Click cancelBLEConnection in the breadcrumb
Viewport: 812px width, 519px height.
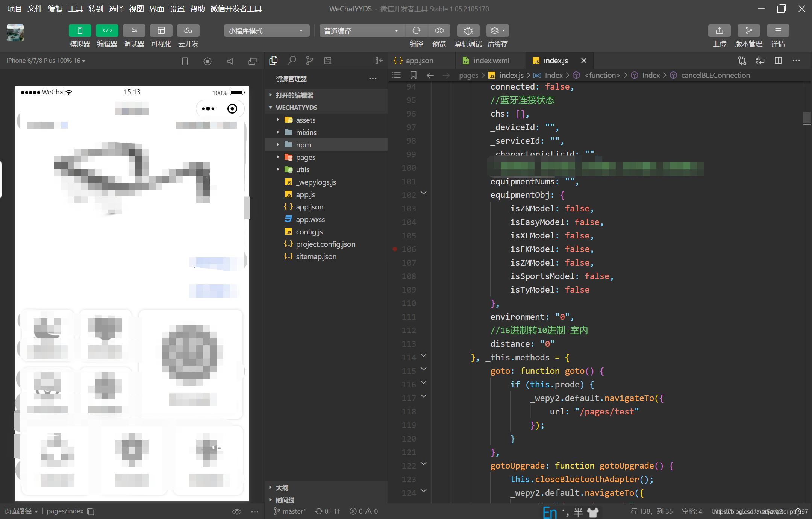(715, 75)
